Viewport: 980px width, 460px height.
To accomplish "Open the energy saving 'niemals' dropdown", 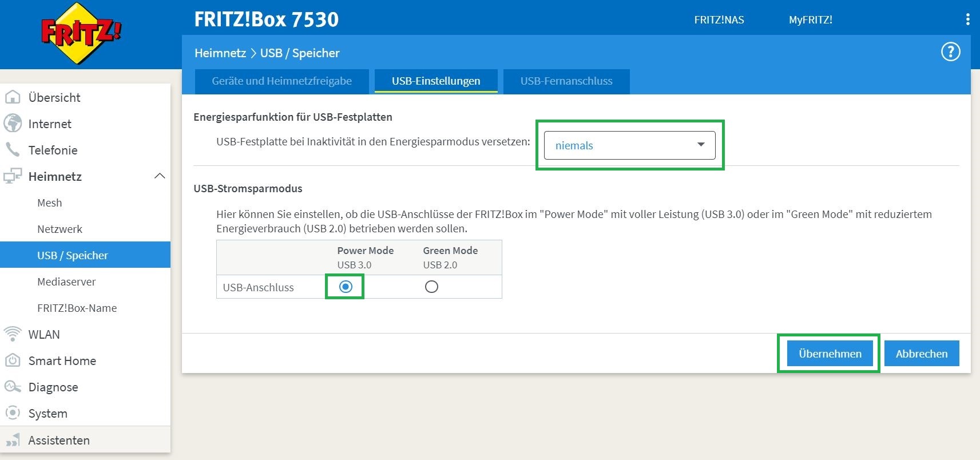I will 629,145.
